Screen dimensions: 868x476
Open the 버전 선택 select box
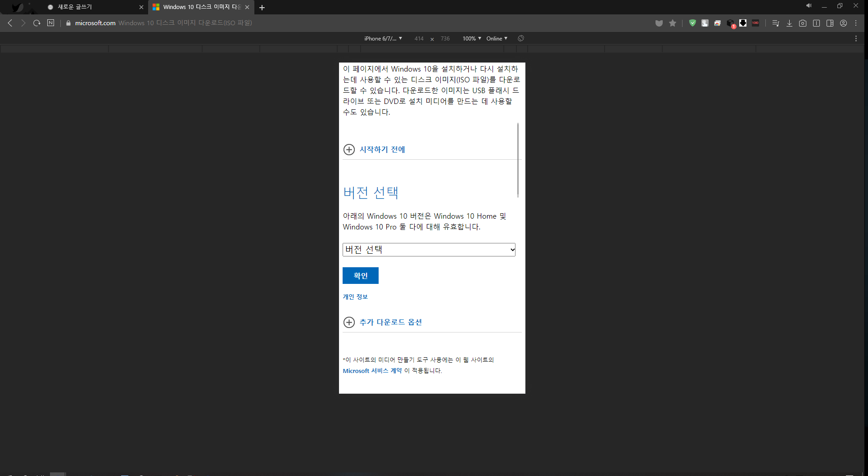point(429,250)
